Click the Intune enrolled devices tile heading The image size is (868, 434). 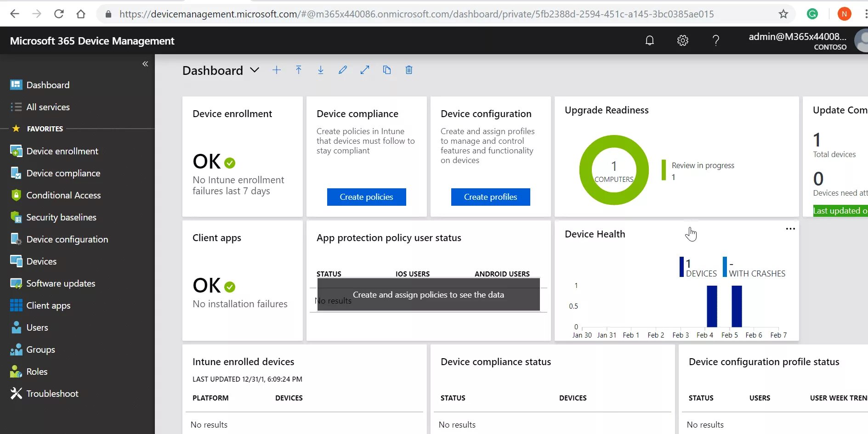[243, 362]
